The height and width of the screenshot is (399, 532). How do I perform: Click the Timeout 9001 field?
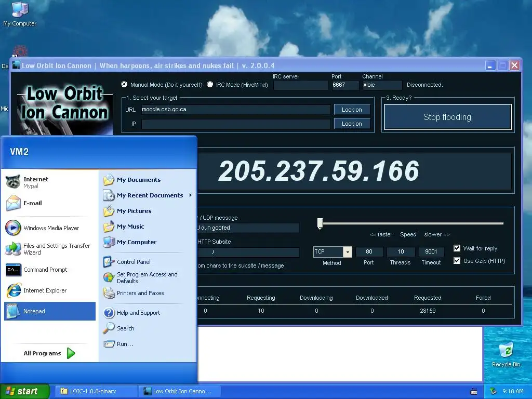[431, 252]
